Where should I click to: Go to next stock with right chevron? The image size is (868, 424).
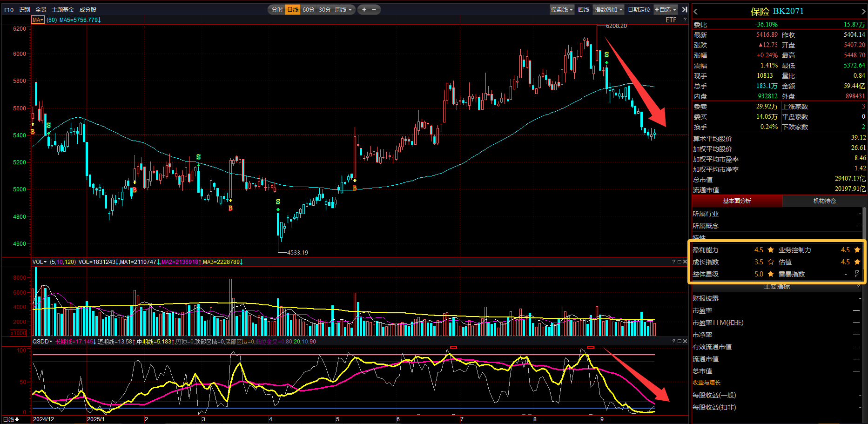coord(863,12)
